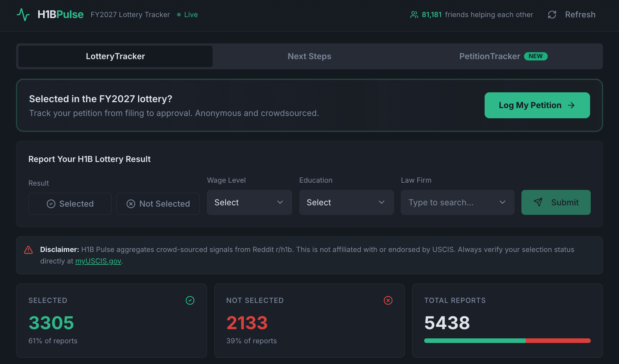This screenshot has width=619, height=364.
Task: Toggle the Live status indicator
Action: tap(187, 14)
